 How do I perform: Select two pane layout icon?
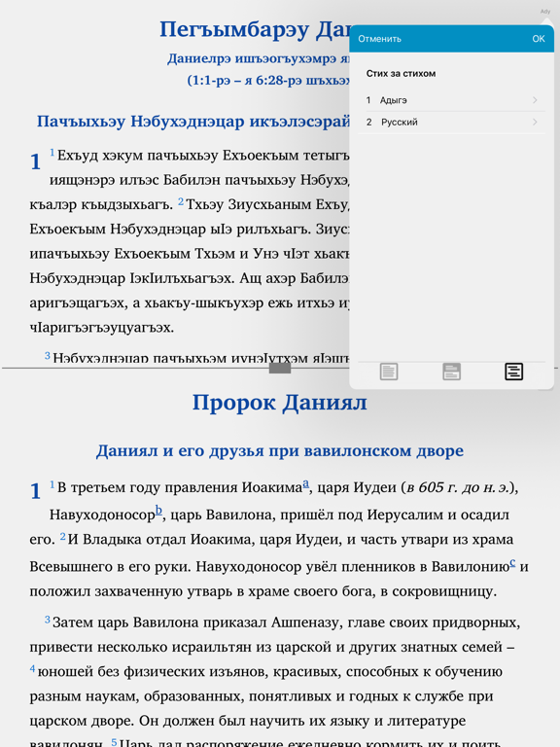click(x=451, y=372)
